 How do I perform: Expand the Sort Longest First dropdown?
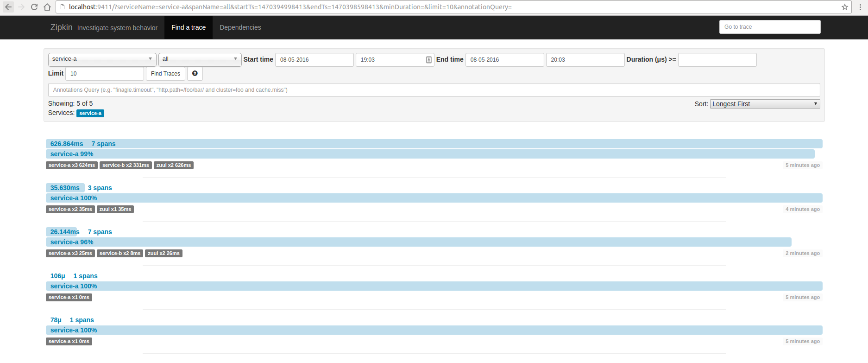click(764, 104)
